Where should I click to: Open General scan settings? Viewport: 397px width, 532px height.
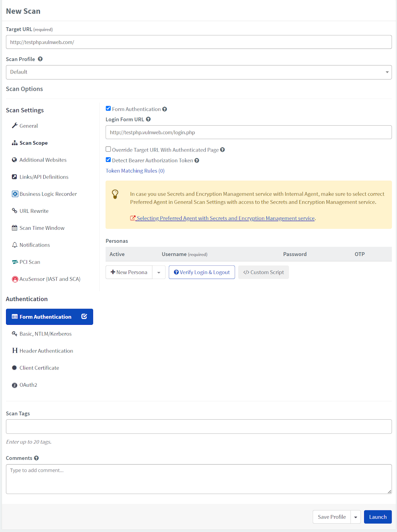coord(29,126)
